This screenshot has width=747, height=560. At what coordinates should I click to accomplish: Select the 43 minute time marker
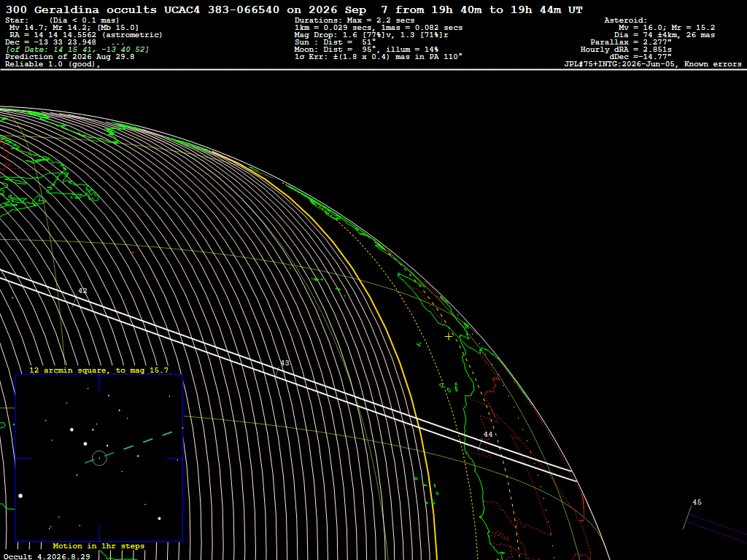(285, 363)
